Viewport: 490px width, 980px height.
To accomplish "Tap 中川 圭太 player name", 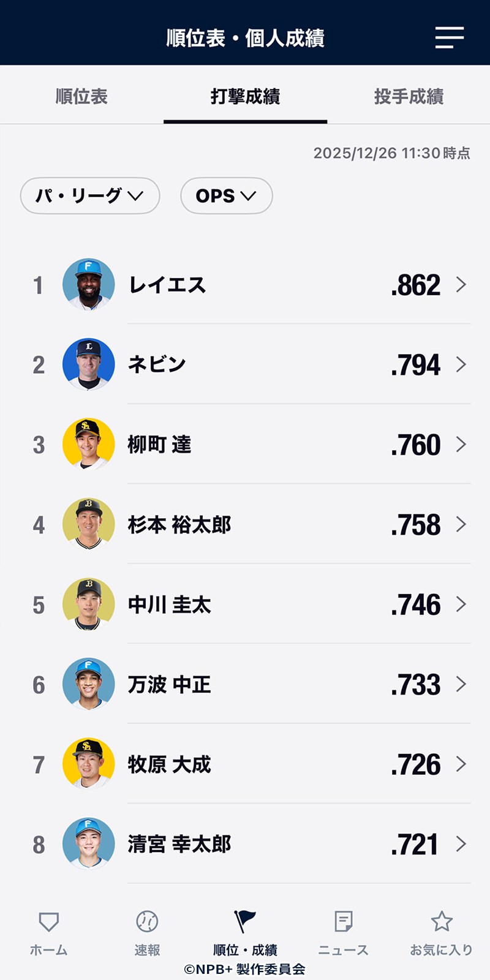I will (170, 605).
